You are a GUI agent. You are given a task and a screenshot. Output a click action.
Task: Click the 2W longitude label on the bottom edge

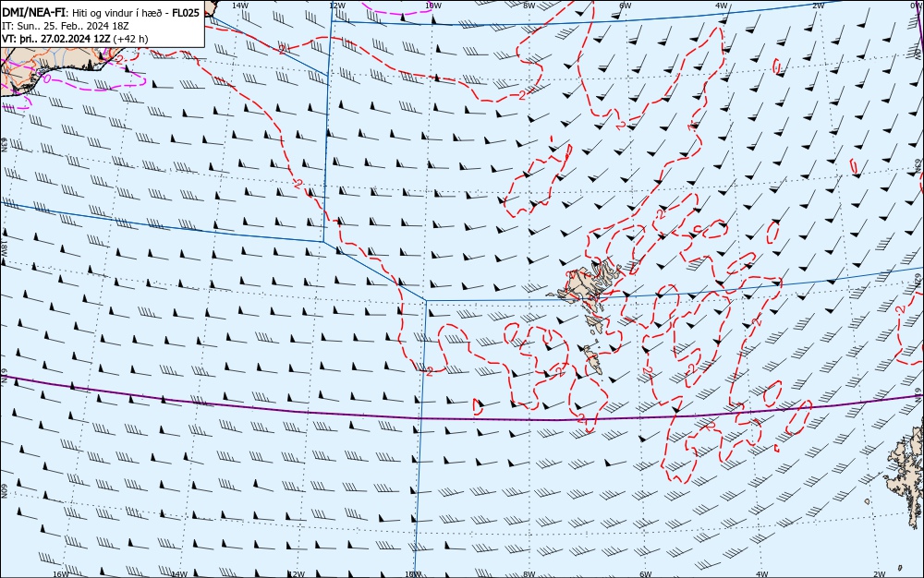(880, 574)
